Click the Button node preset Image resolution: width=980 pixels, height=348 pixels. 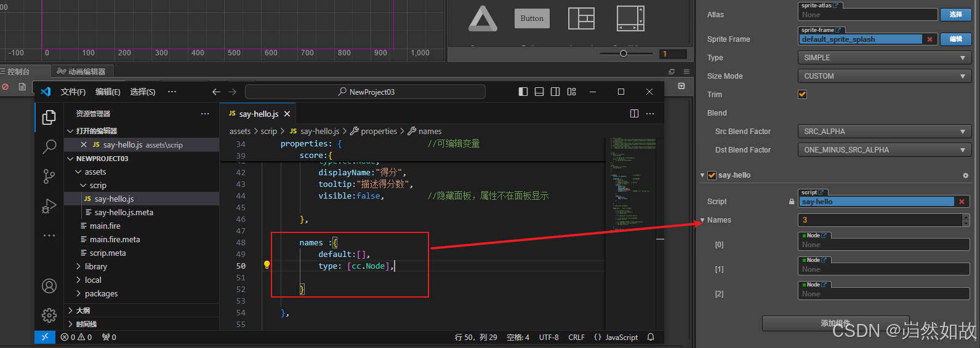532,18
